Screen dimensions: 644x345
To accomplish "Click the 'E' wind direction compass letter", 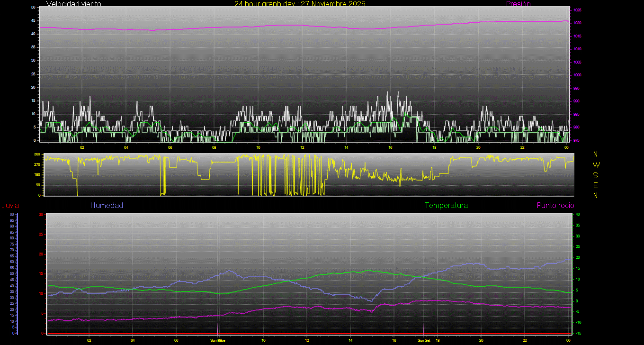I will (596, 185).
